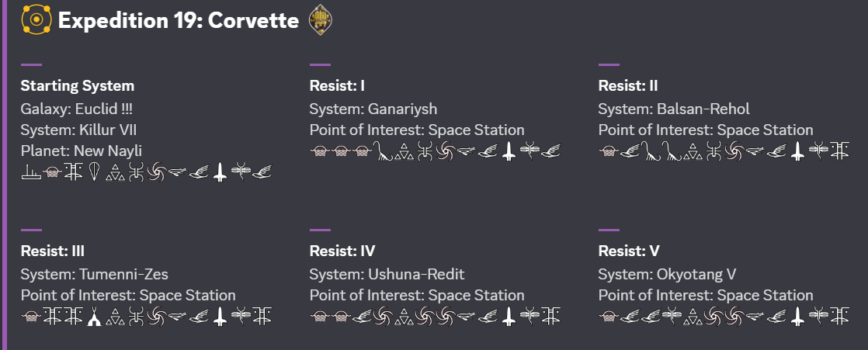The image size is (868, 350).
Task: Click the sunset glyph in Starting System row
Action: 30,173
